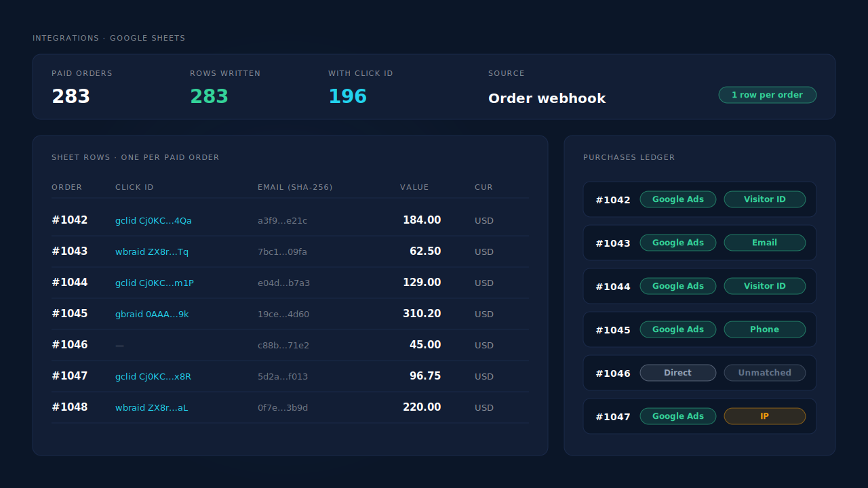The height and width of the screenshot is (488, 868).
Task: Click the '1 row per order' badge
Action: click(767, 95)
